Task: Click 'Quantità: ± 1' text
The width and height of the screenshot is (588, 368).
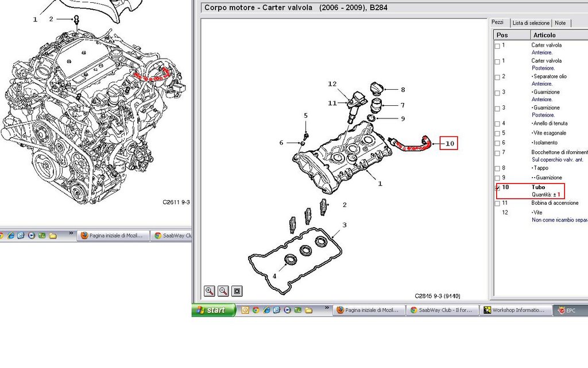Action: click(x=546, y=194)
